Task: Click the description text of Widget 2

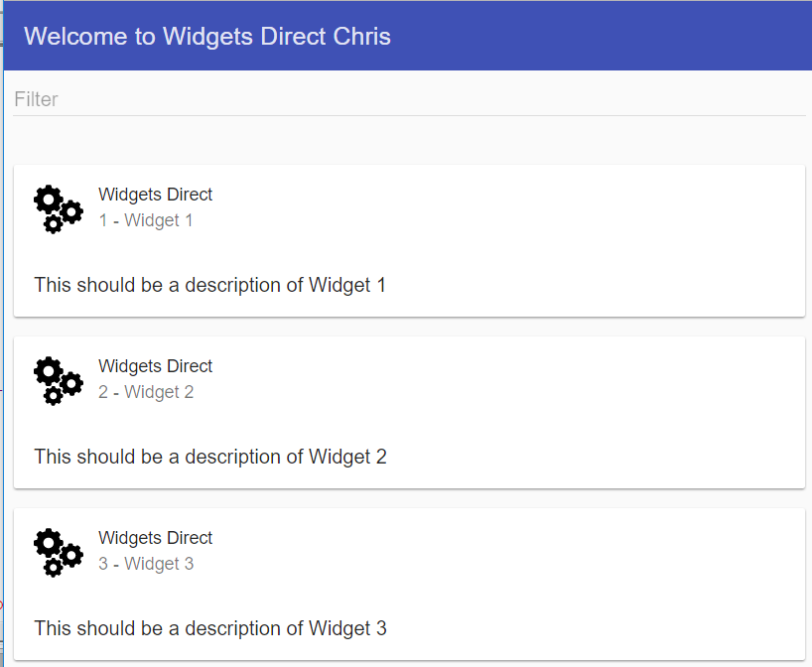Action: point(210,458)
